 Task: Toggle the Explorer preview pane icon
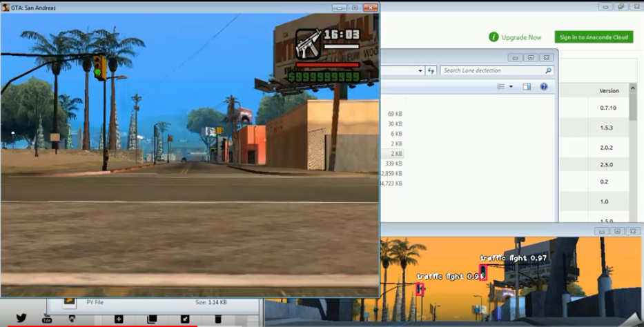[527, 86]
